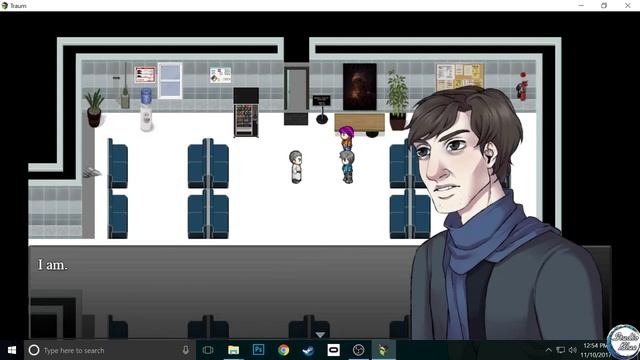This screenshot has height=360, width=640.
Task: Click the wooden reception desk
Action: (x=360, y=123)
